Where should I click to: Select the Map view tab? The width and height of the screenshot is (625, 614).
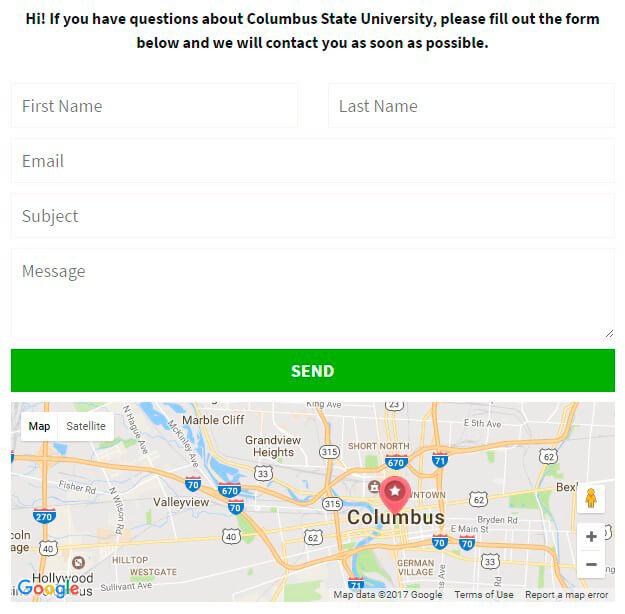click(39, 426)
